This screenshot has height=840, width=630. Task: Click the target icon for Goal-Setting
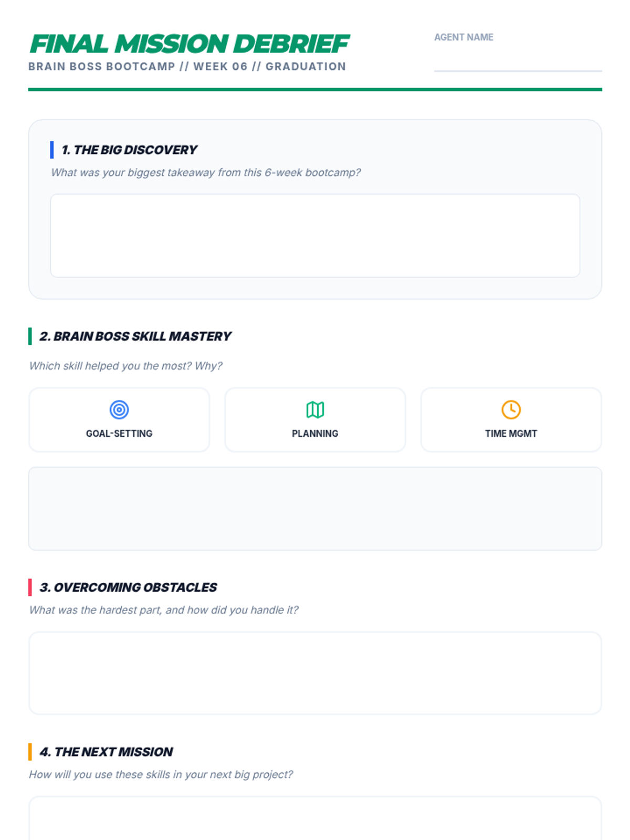point(119,409)
